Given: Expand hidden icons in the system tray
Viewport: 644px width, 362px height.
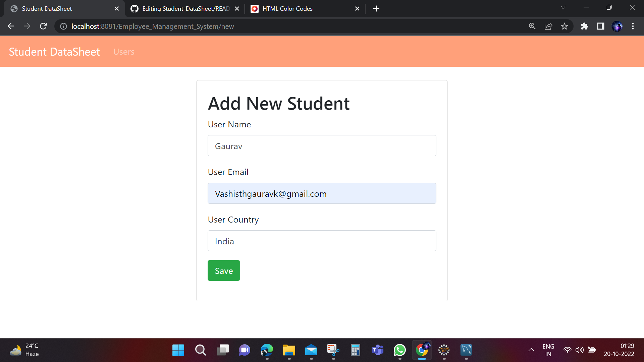Looking at the screenshot, I should pos(531,350).
